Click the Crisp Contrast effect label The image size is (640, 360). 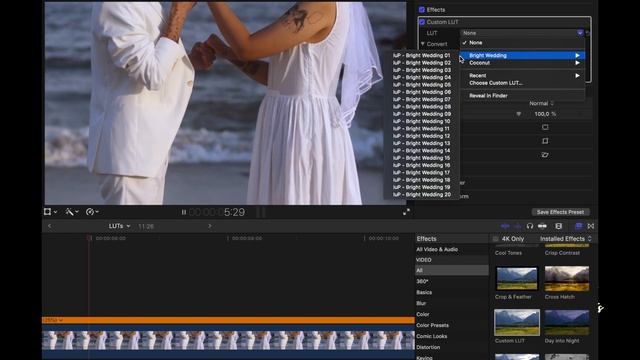click(x=562, y=253)
